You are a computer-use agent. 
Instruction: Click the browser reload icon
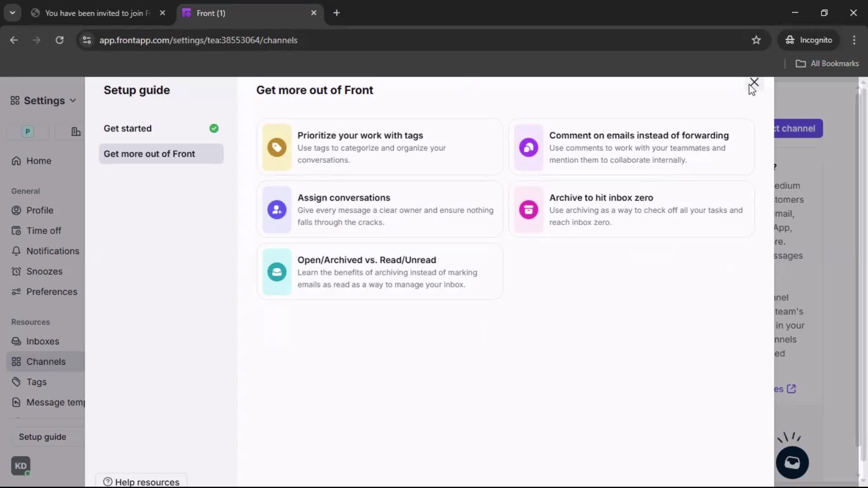point(59,40)
